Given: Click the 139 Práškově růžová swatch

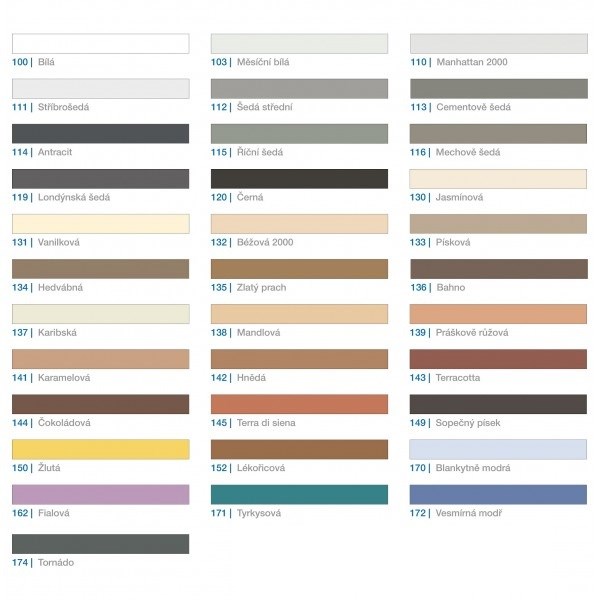Looking at the screenshot, I should [x=498, y=314].
